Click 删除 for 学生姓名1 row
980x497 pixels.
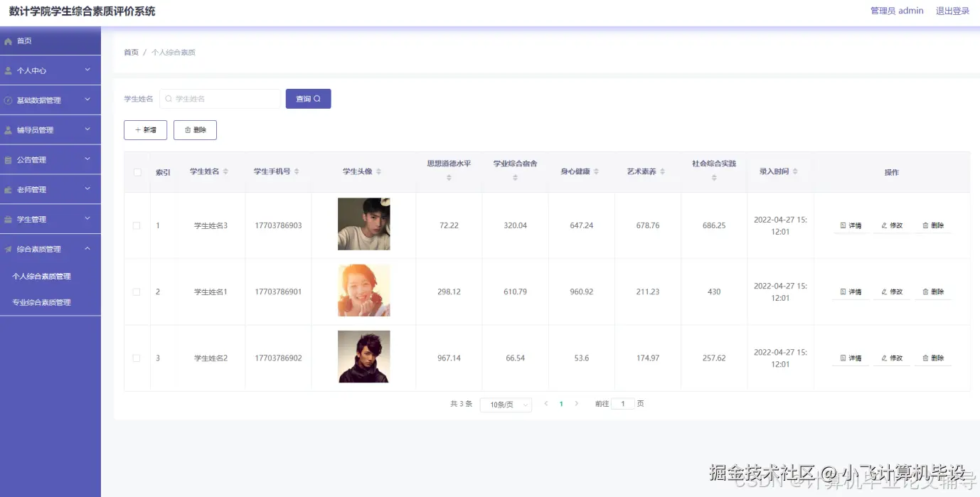933,292
